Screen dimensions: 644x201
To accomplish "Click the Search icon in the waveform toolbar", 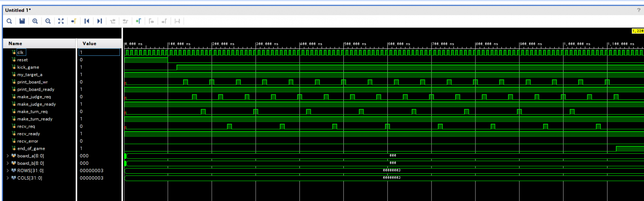I will tap(9, 21).
